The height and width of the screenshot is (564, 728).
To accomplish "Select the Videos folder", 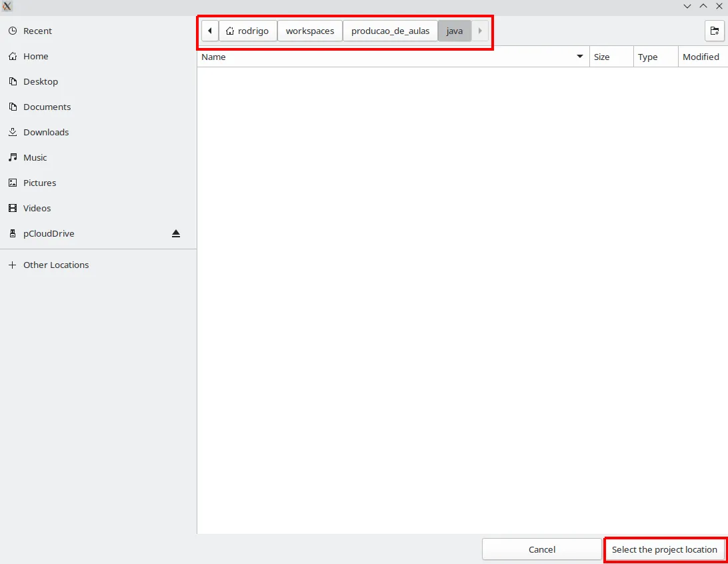I will 98,208.
